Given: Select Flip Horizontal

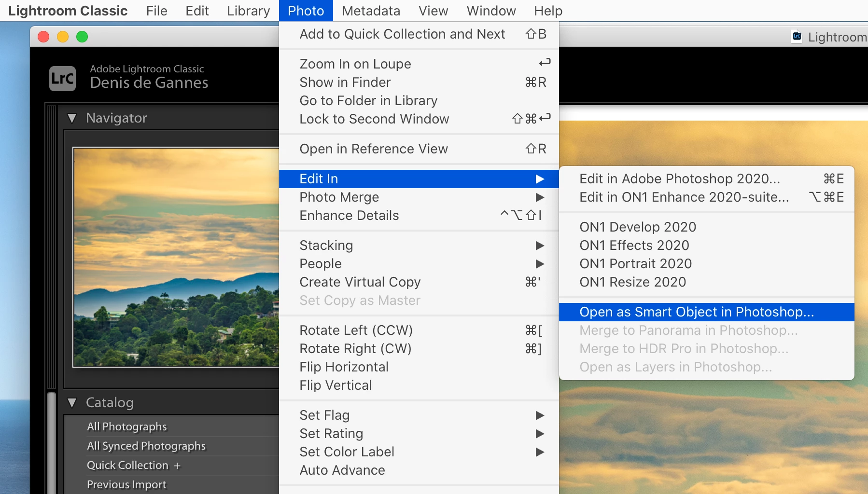Looking at the screenshot, I should (419, 367).
